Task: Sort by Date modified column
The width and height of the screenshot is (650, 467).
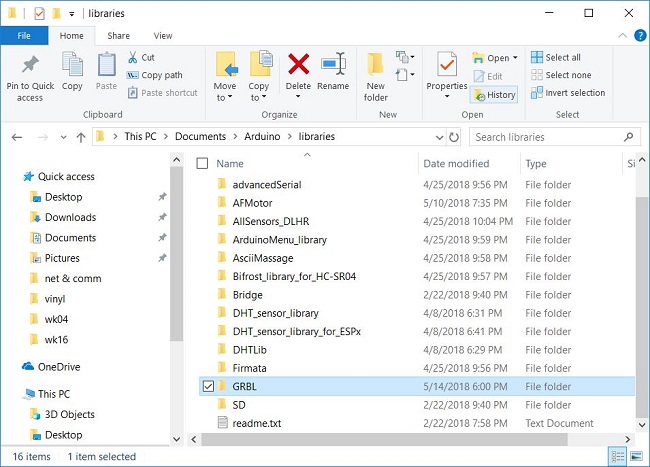Action: click(456, 163)
